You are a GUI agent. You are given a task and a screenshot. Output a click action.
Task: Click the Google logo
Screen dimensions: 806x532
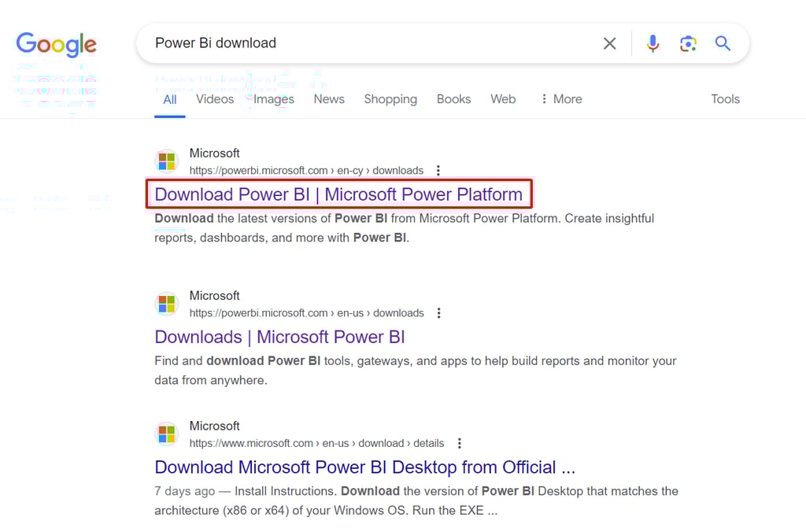56,44
